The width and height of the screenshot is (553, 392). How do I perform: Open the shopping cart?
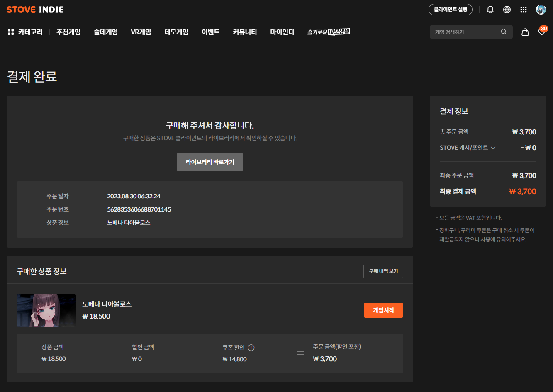click(x=525, y=32)
